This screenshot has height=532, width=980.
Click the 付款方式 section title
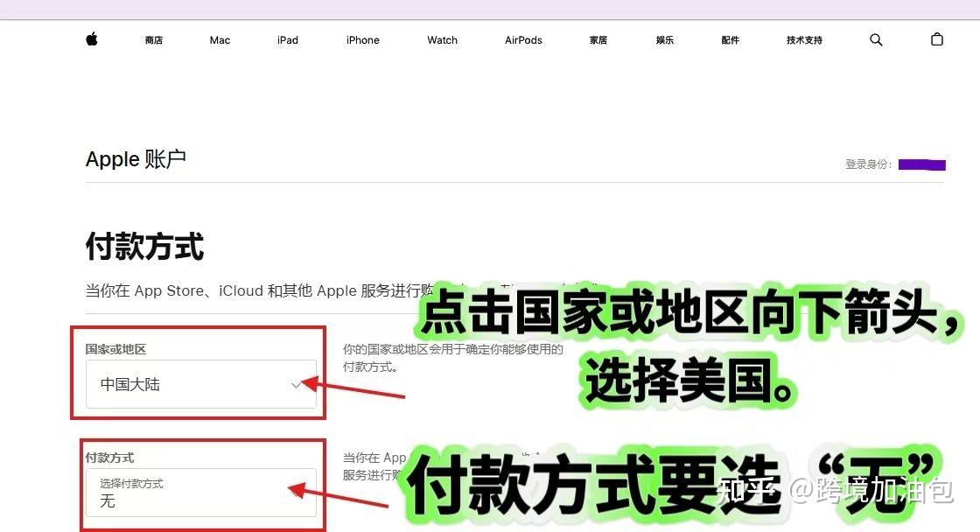144,248
